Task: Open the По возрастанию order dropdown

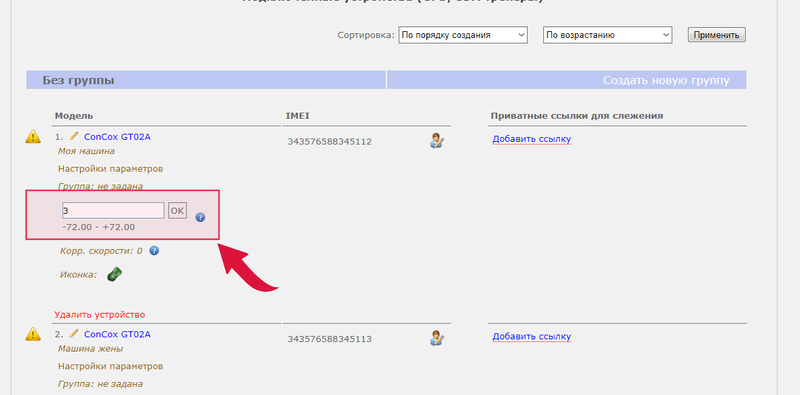Action: 608,35
